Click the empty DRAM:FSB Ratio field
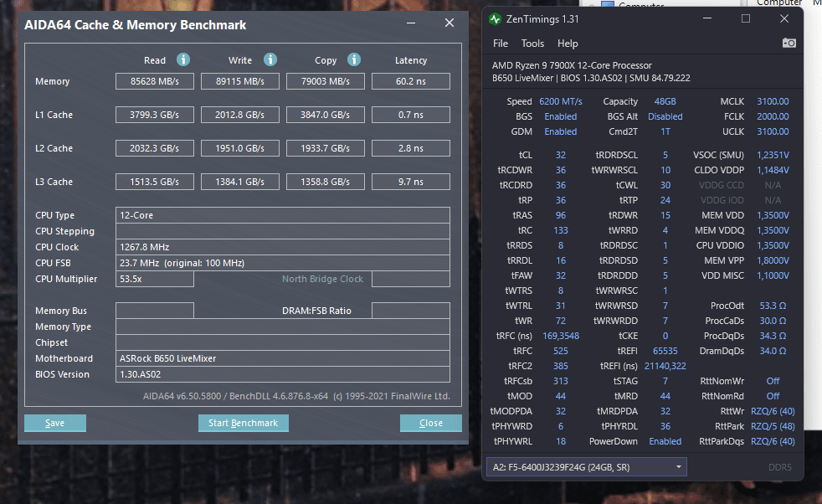Image resolution: width=822 pixels, height=504 pixels. point(411,311)
